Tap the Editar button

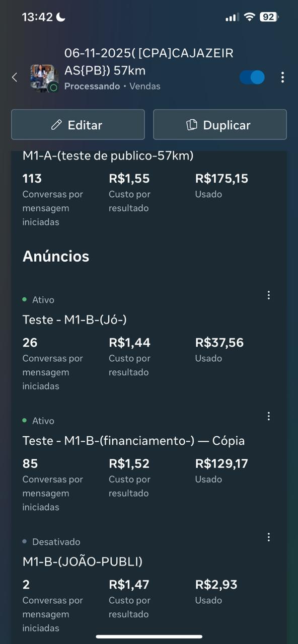click(x=78, y=124)
